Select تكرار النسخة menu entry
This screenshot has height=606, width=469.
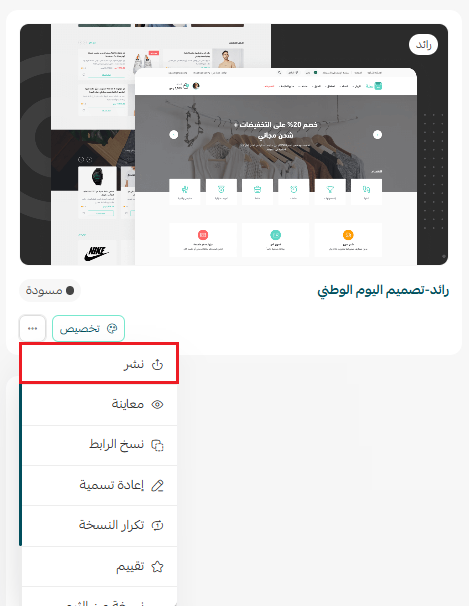tap(99, 526)
